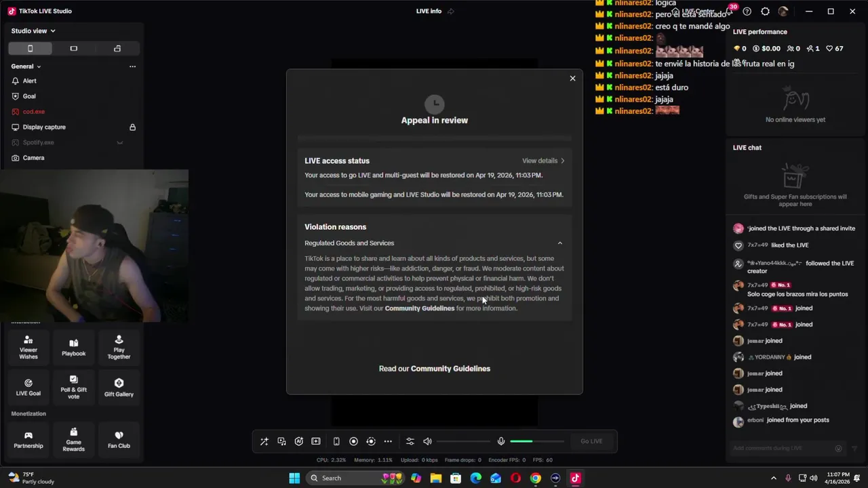This screenshot has height=488, width=868.
Task: Open the audio mixer sliders icon
Action: [x=410, y=441]
